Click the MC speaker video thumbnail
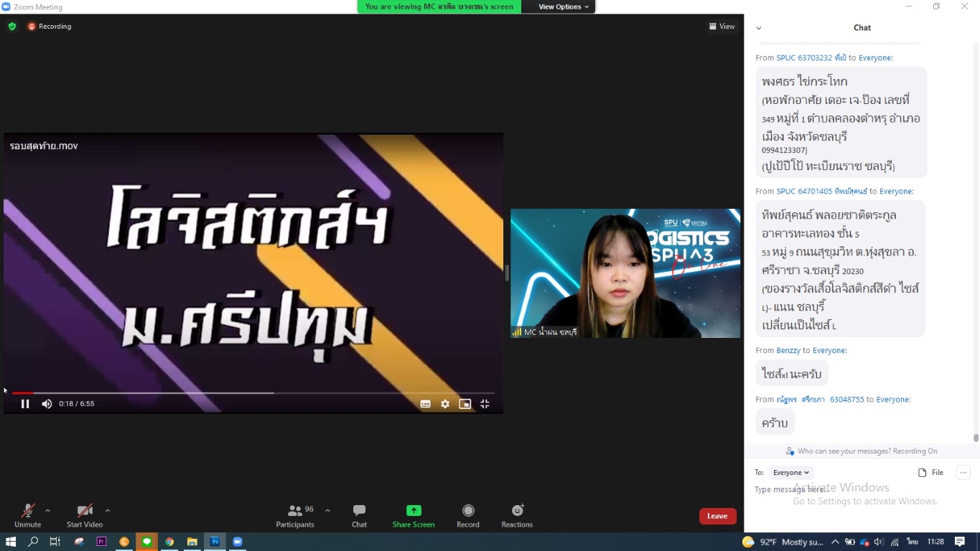Image resolution: width=980 pixels, height=551 pixels. click(x=625, y=273)
